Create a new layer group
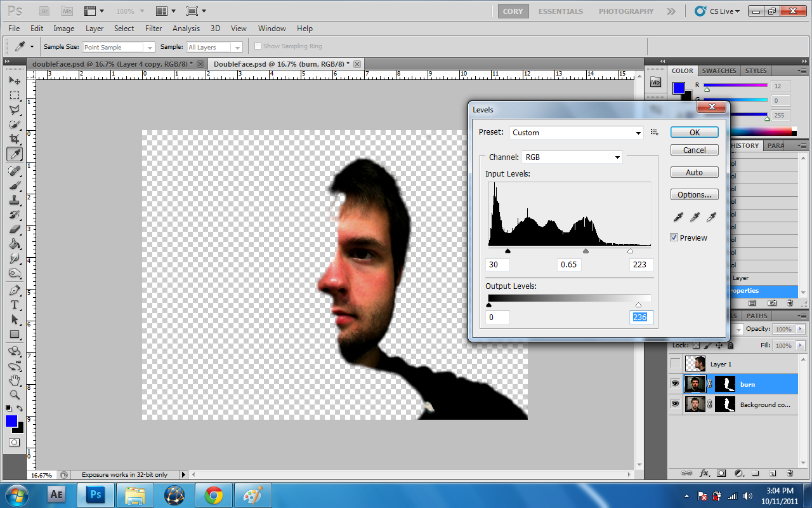 (756, 473)
